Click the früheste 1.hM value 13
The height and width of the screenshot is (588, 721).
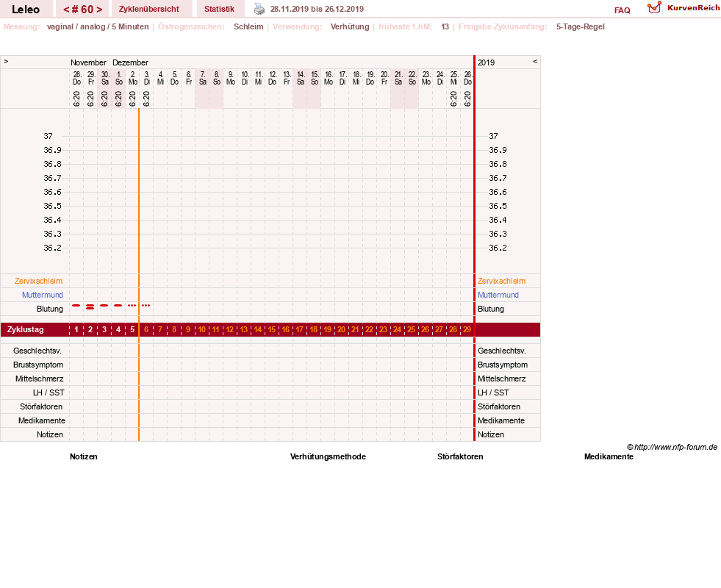(445, 26)
